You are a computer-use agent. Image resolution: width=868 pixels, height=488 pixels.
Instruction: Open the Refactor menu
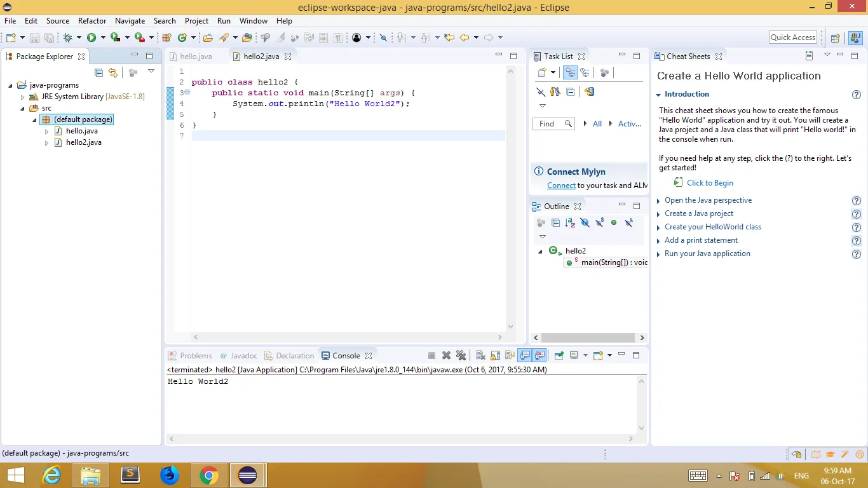[x=92, y=21]
